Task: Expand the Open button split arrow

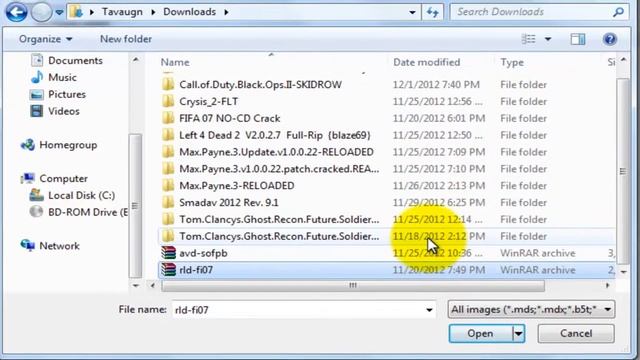Action: click(518, 334)
